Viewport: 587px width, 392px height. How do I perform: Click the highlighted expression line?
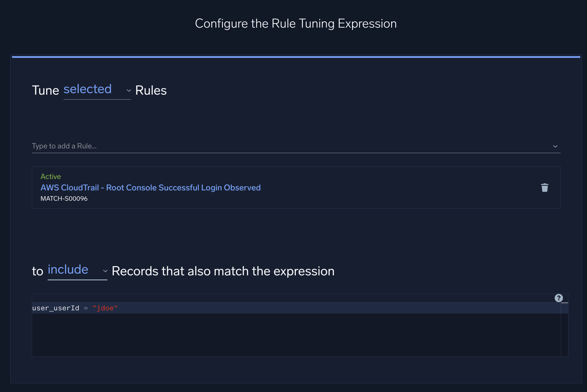click(206, 308)
